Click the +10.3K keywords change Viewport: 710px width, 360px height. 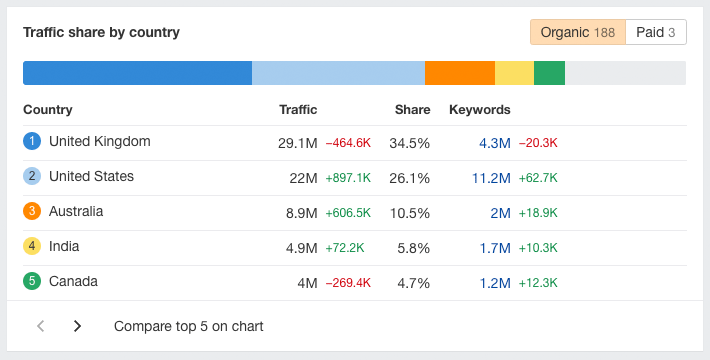coord(538,248)
